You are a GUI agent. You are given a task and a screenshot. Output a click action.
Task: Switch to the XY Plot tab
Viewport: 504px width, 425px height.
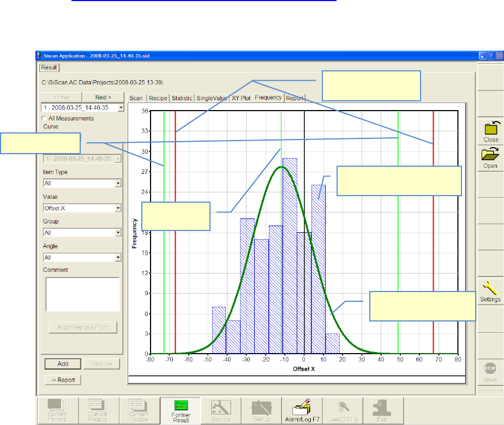click(241, 98)
